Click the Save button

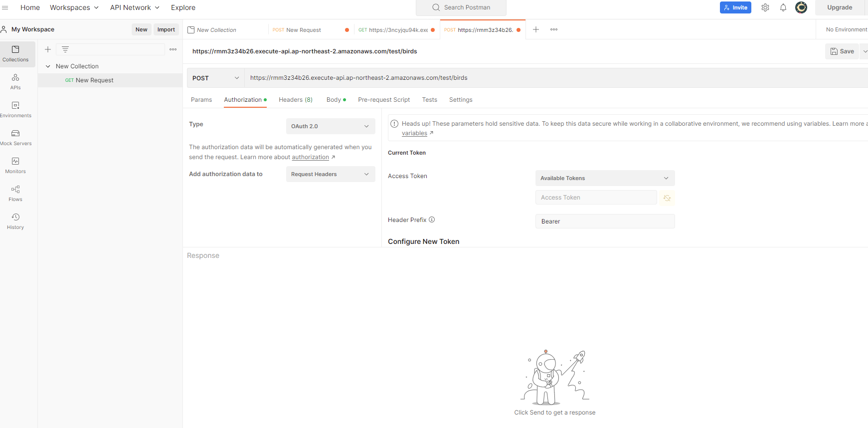(842, 51)
